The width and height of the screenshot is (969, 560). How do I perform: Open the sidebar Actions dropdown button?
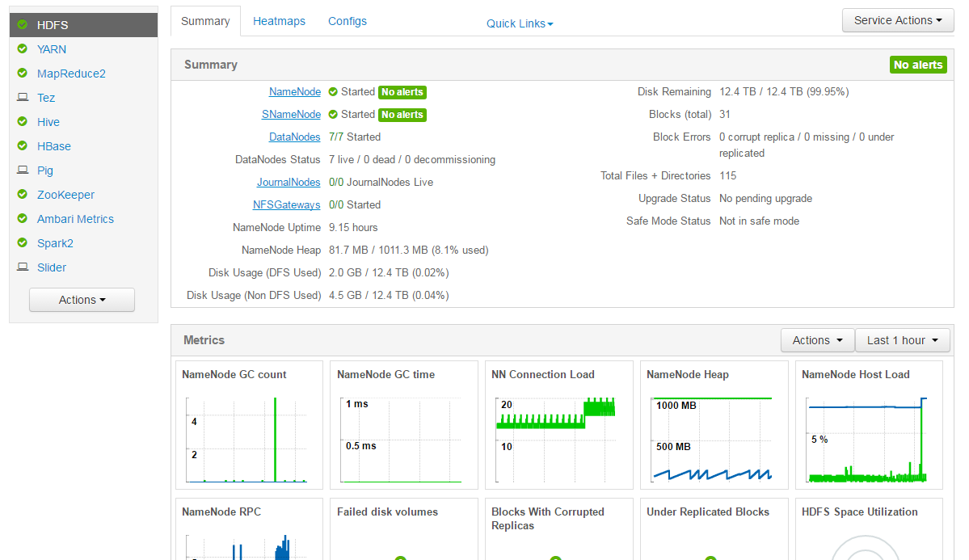[82, 300]
